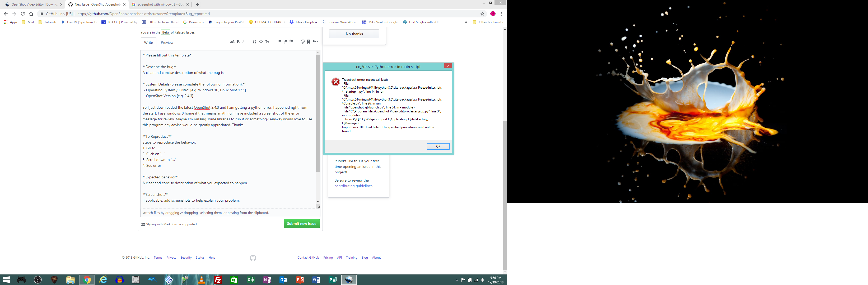Insert a code snippet via the code icon
Screen dimensions: 868x285
pyautogui.click(x=261, y=42)
